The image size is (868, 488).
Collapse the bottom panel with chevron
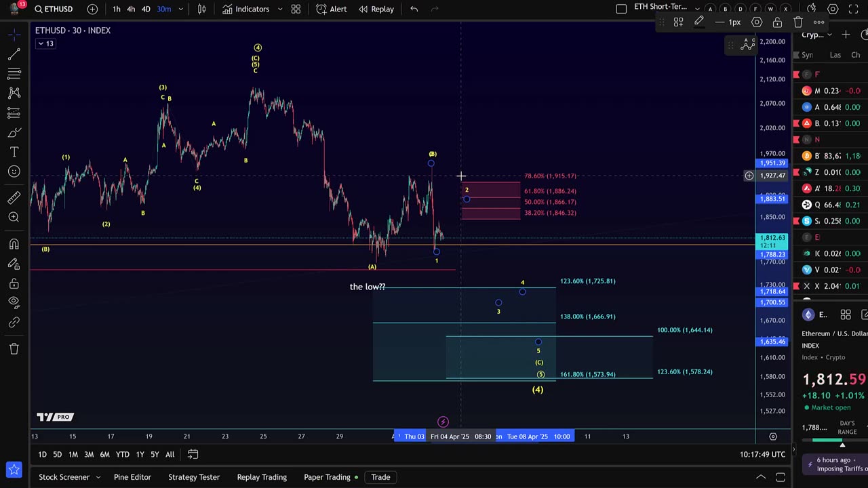[761, 477]
